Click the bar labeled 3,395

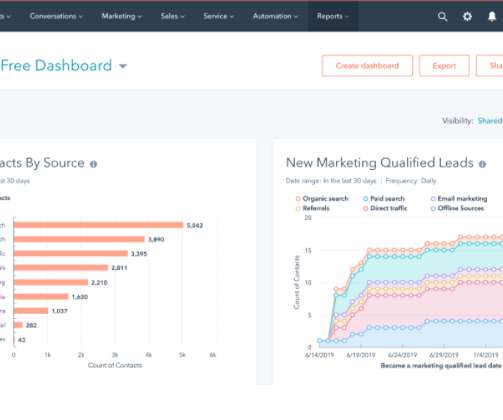click(71, 254)
